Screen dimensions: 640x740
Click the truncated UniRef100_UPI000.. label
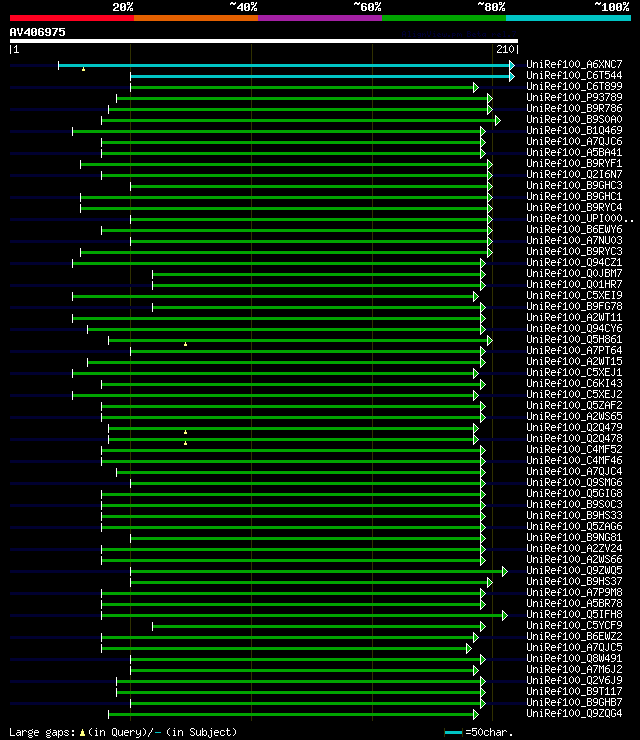pyautogui.click(x=580, y=219)
